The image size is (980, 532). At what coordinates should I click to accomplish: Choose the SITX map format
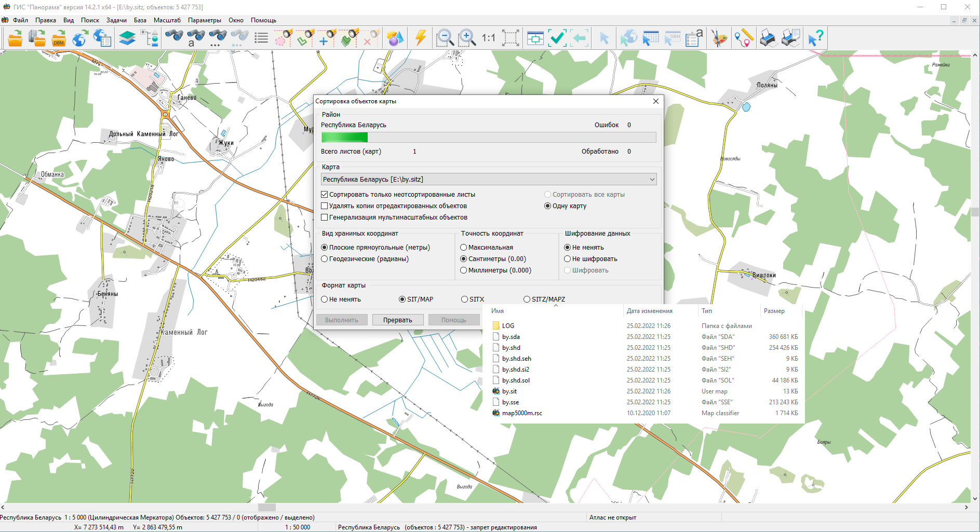[464, 299]
